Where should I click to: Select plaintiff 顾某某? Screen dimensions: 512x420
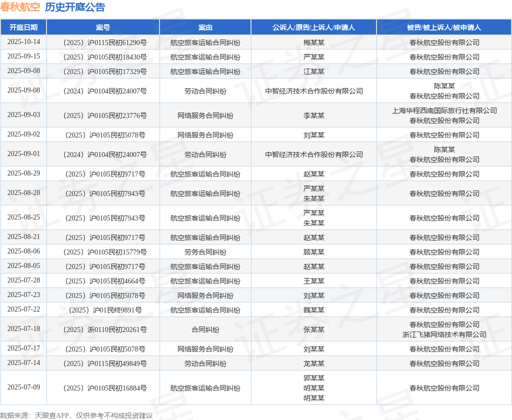(x=314, y=252)
